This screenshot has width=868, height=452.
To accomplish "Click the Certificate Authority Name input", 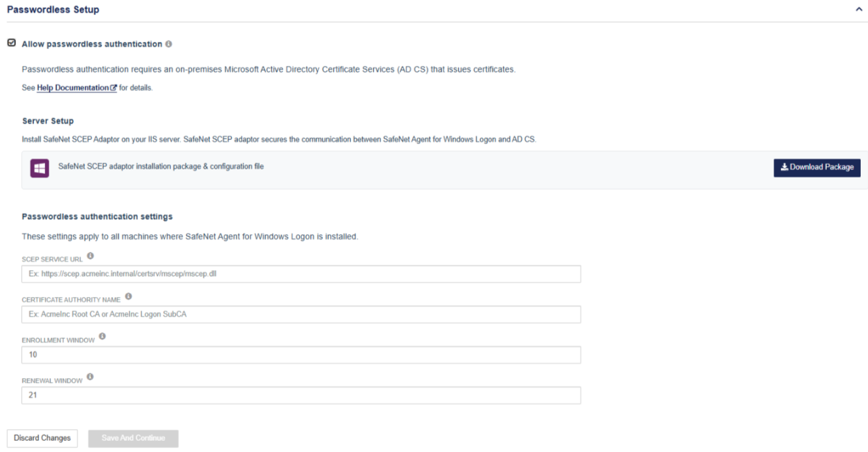I will [301, 315].
